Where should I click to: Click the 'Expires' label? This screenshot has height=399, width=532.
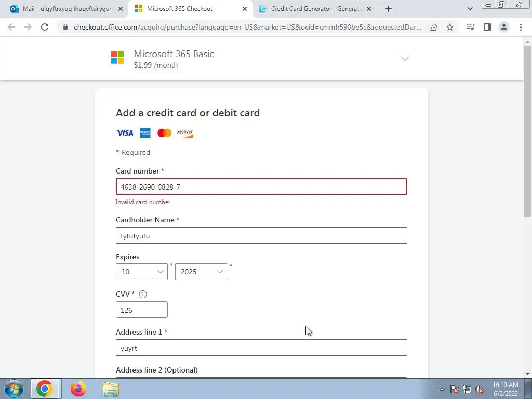(128, 257)
